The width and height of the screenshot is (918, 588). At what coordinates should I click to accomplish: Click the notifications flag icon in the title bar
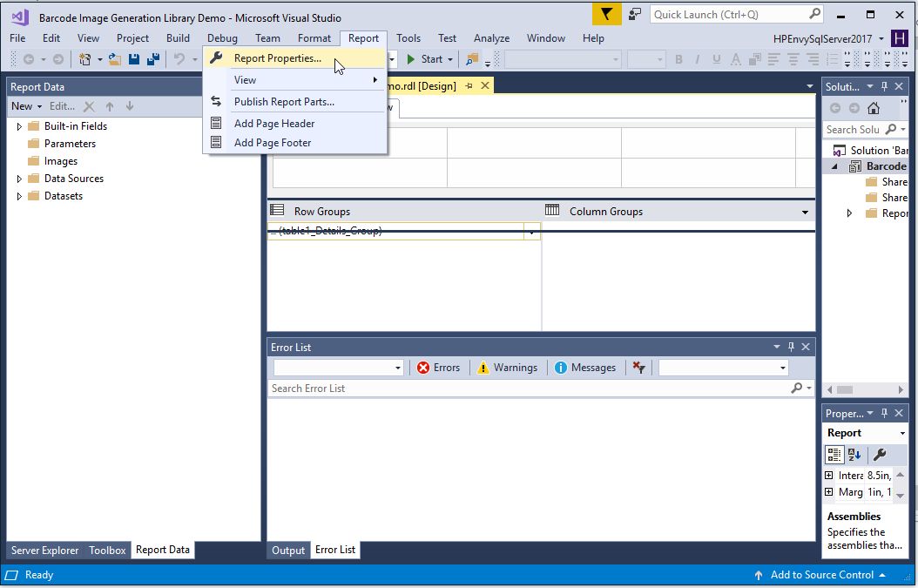[606, 15]
